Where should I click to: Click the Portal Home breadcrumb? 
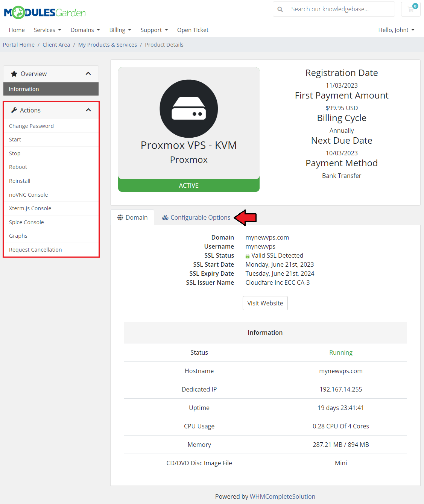[19, 45]
